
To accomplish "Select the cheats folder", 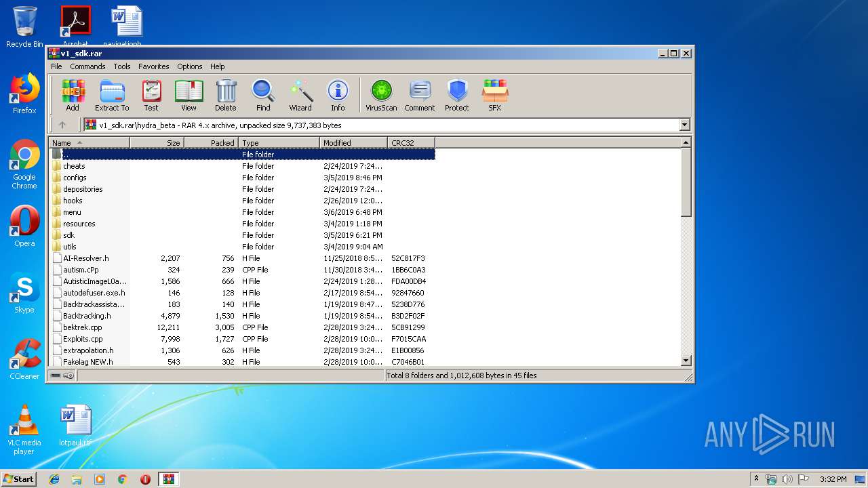I will coord(242,166).
